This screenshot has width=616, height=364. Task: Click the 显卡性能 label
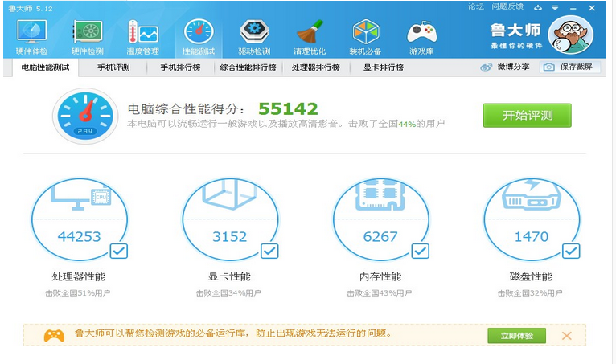(x=229, y=277)
